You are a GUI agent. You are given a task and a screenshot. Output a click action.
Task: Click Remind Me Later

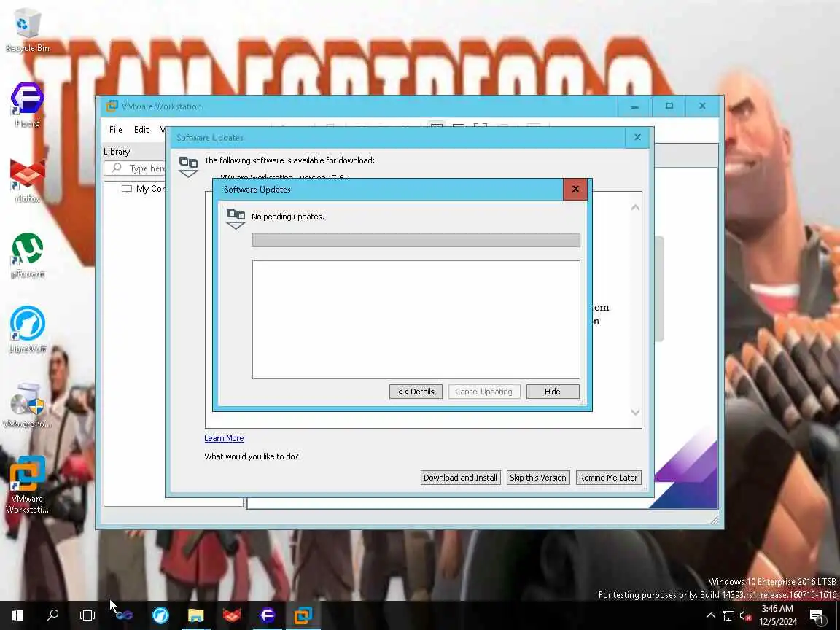coord(608,478)
